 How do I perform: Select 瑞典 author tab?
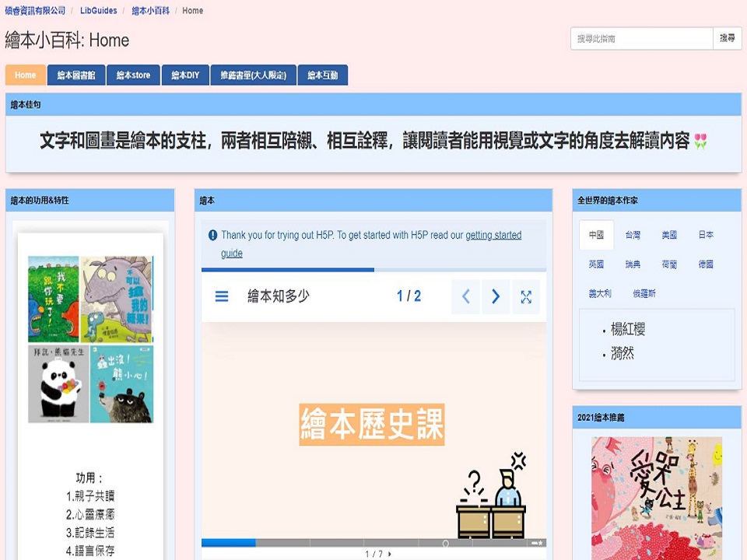click(x=633, y=264)
